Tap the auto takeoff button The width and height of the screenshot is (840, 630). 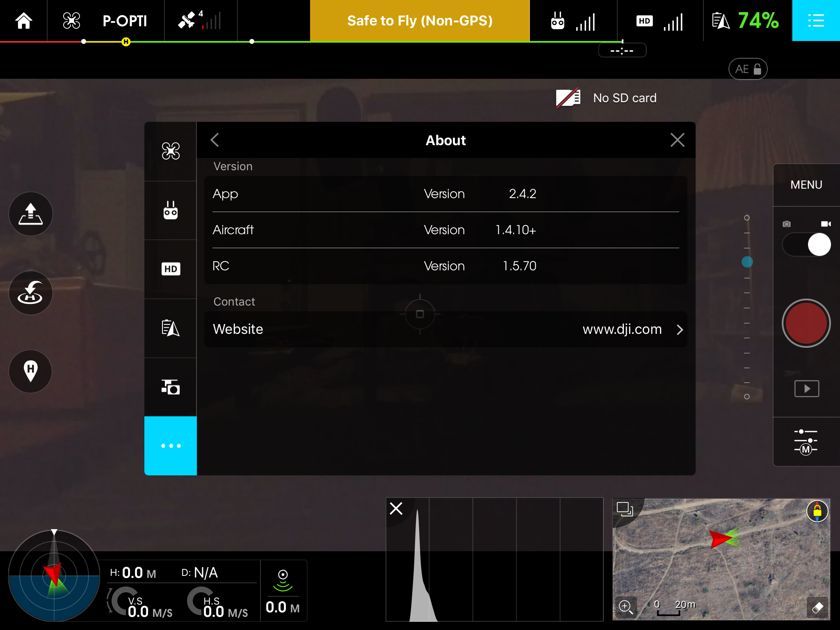(x=31, y=214)
